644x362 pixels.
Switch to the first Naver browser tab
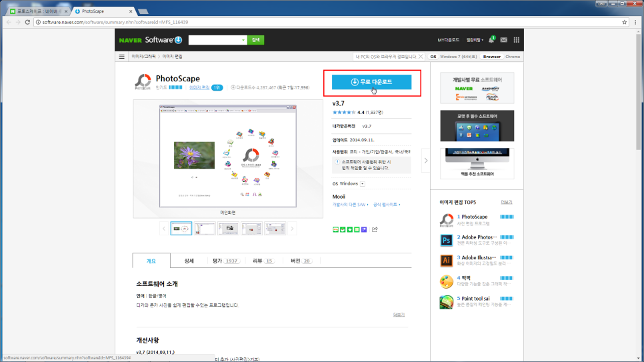point(38,11)
